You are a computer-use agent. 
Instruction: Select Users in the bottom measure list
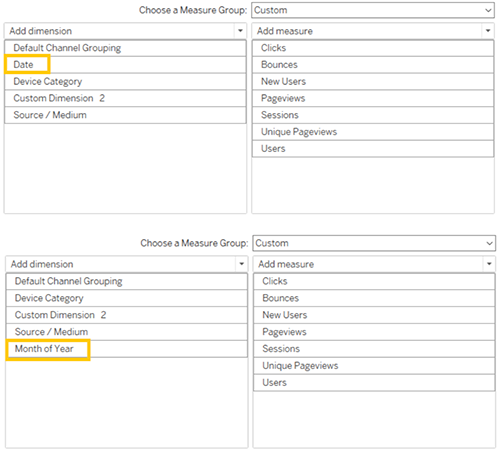tap(374, 383)
